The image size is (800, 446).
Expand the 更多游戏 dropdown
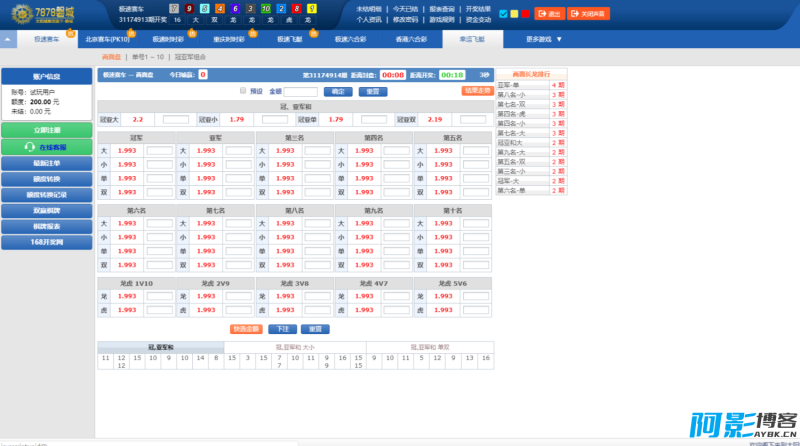tap(543, 39)
